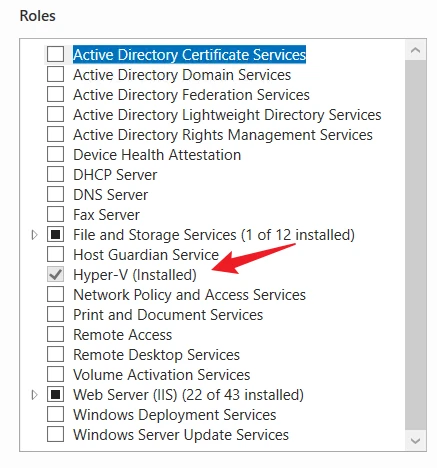Enable DHCP Server checkbox
The width and height of the screenshot is (437, 468).
coord(55,174)
